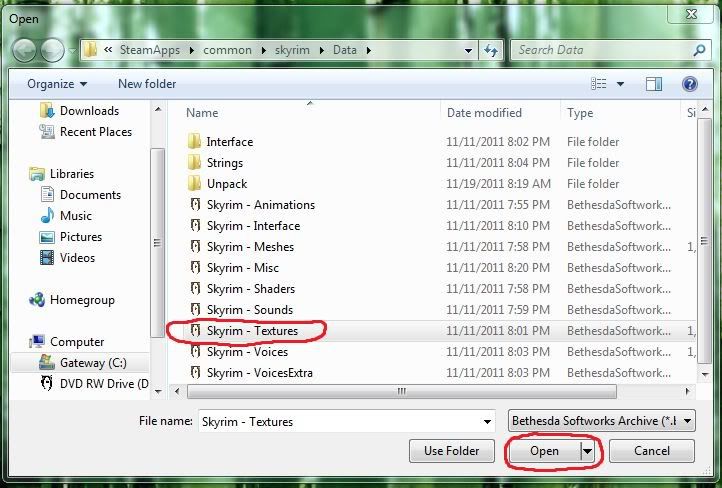The height and width of the screenshot is (488, 722).
Task: Expand the arrow after SteamApps in path
Action: click(192, 50)
